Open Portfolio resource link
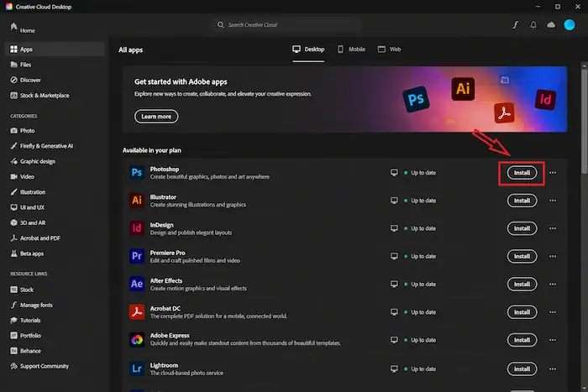The height and width of the screenshot is (392, 588). point(25,336)
